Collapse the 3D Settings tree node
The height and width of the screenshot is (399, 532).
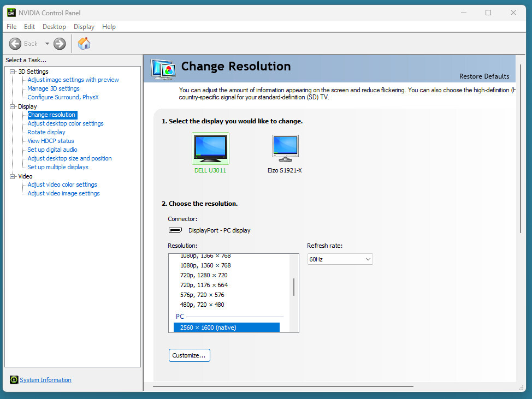pyautogui.click(x=13, y=72)
